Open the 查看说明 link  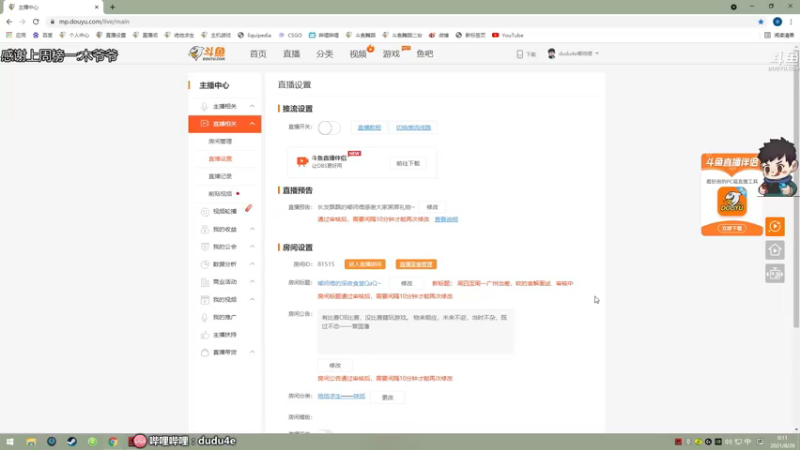tap(446, 219)
